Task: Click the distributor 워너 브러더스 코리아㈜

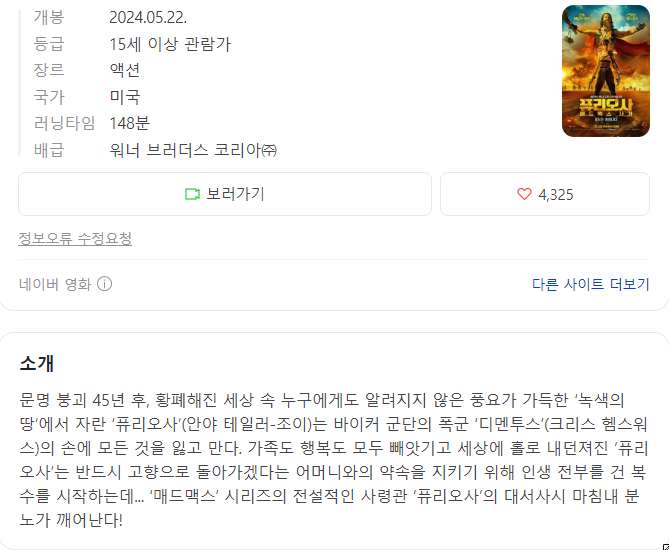Action: [x=193, y=150]
